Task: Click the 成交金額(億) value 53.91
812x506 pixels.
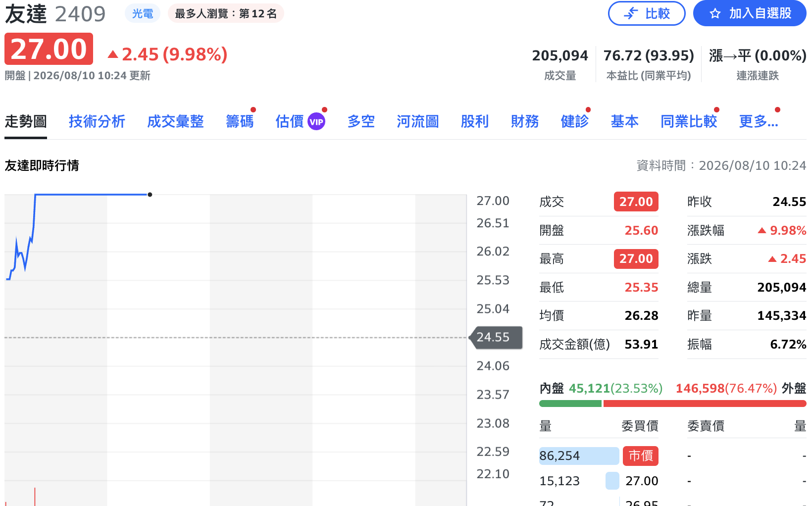Action: 641,344
